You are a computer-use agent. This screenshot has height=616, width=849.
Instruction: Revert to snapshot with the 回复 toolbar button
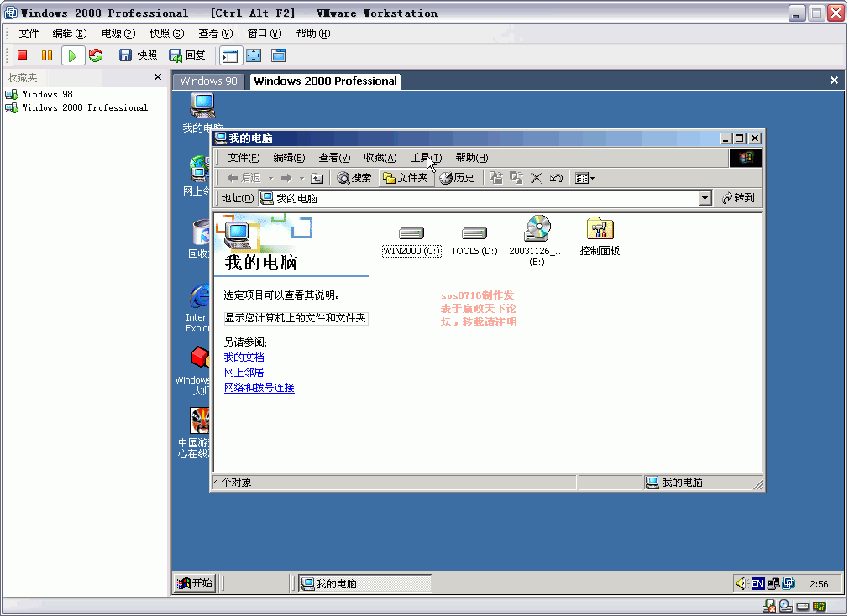coord(187,55)
